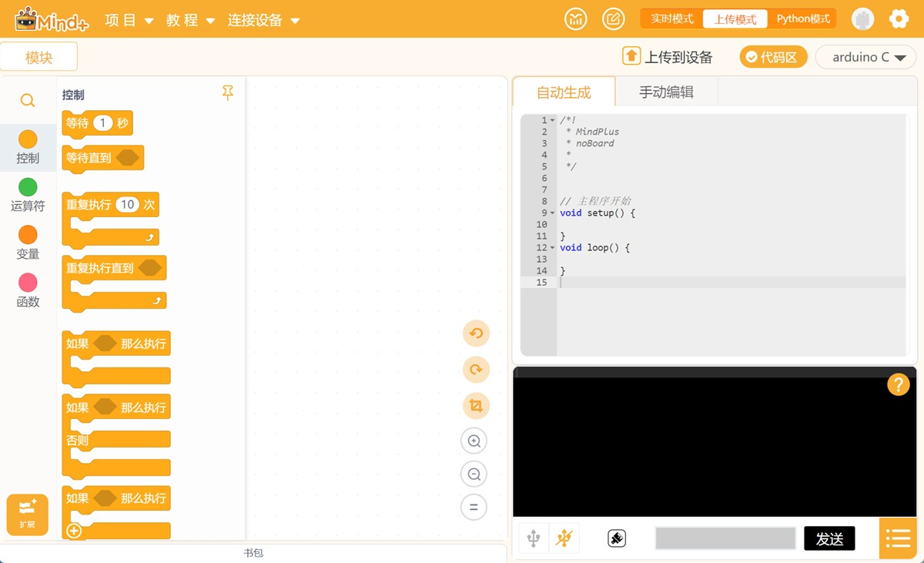924x563 pixels.
Task: Pin the block palette with pin icon
Action: tap(228, 93)
